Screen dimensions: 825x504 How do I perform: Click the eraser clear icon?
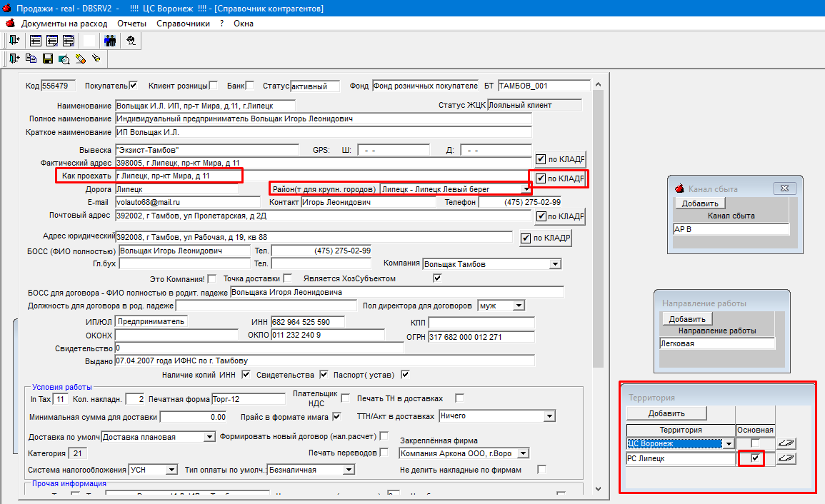[80, 59]
